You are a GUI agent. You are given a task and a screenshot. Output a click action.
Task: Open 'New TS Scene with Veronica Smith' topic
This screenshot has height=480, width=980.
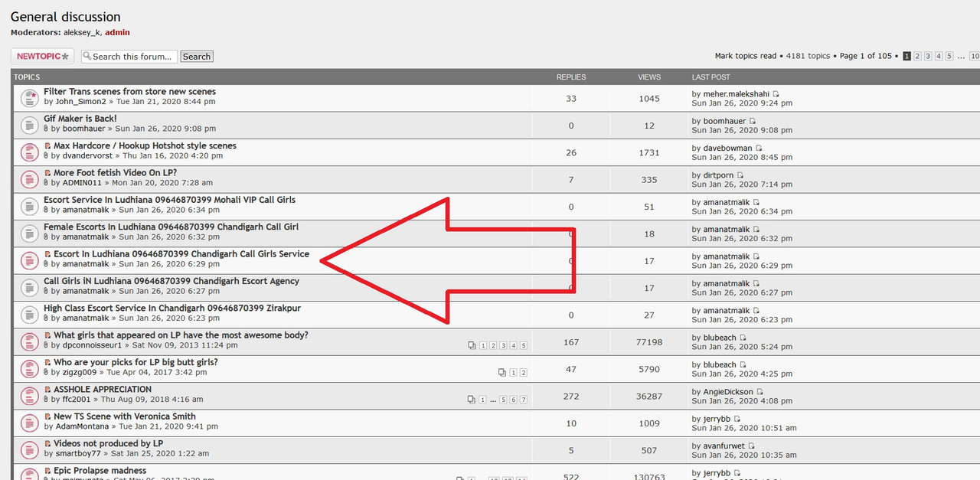[x=125, y=416]
